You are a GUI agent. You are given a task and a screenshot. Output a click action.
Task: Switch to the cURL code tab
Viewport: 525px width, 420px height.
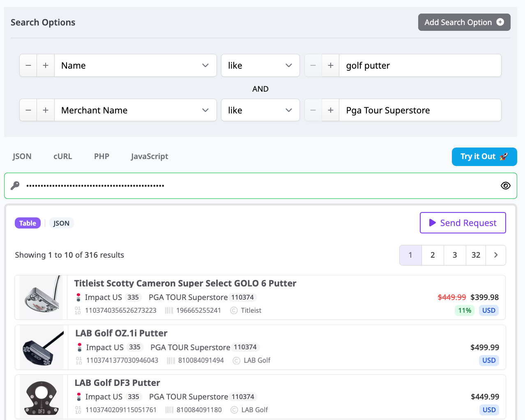(63, 156)
